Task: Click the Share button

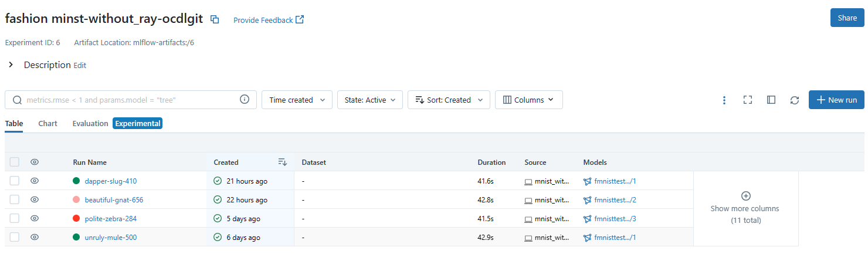Action: coord(847,18)
